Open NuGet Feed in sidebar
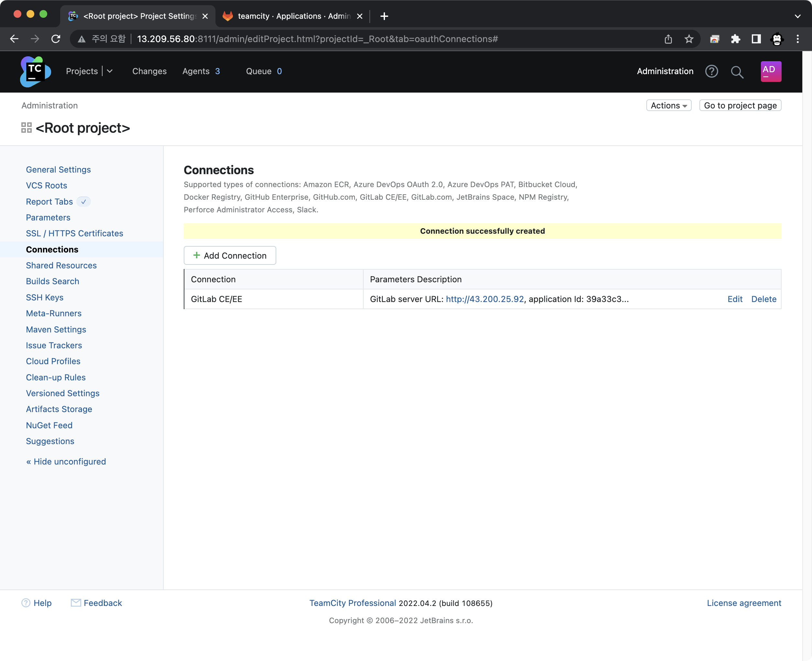812x661 pixels. pos(49,425)
